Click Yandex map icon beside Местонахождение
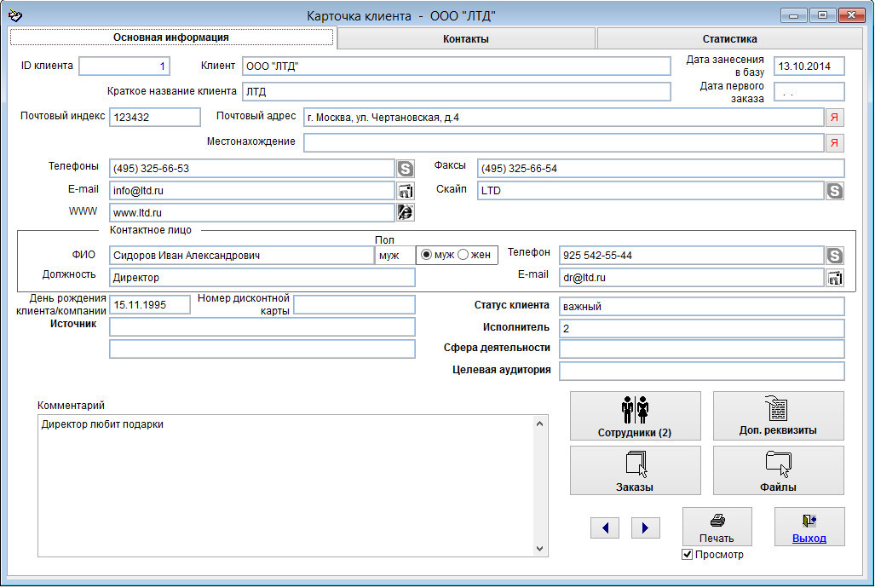 point(835,143)
